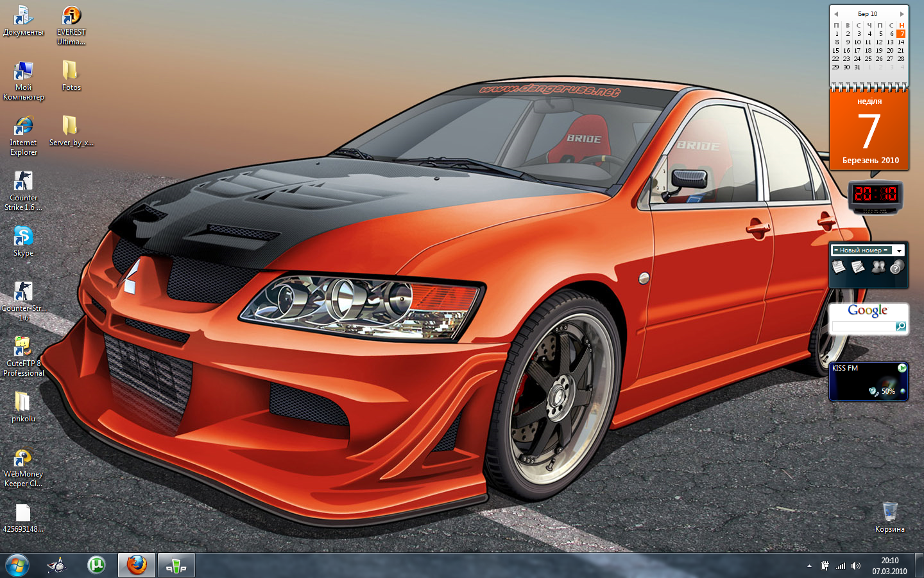
Task: Launch the Counter Strike 1.6 shortcut below Internet Explorer
Action: [x=23, y=191]
